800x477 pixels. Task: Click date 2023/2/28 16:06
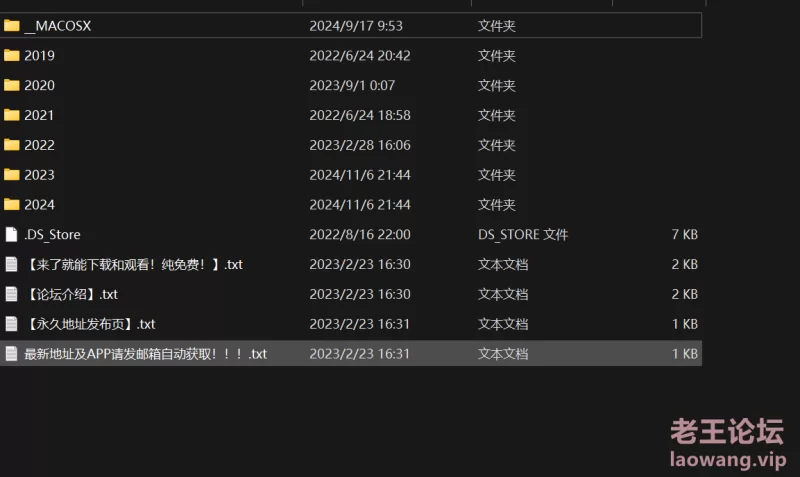click(360, 145)
